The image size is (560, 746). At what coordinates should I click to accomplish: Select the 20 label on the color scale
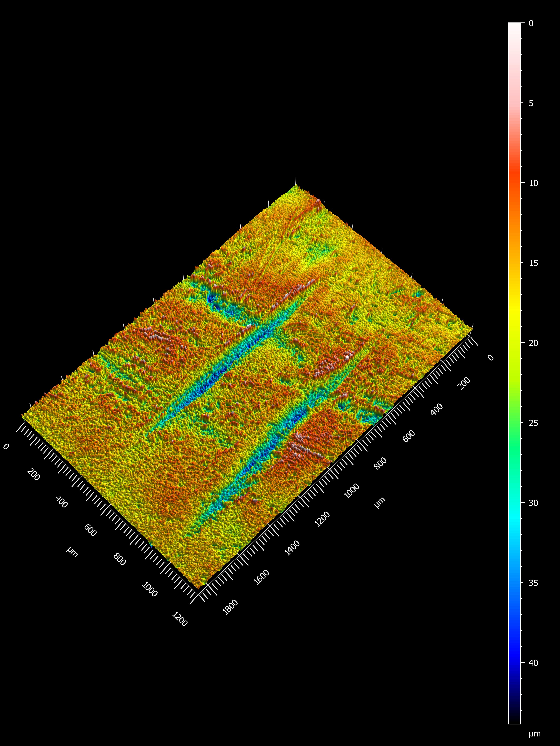[533, 343]
